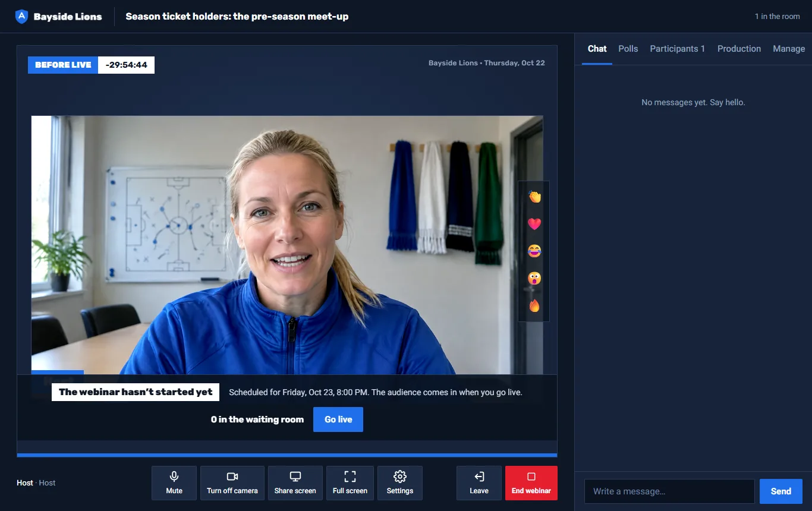Click the "Scheduled for Friday, Oct 23" notice
812x511 pixels.
pyautogui.click(x=376, y=392)
